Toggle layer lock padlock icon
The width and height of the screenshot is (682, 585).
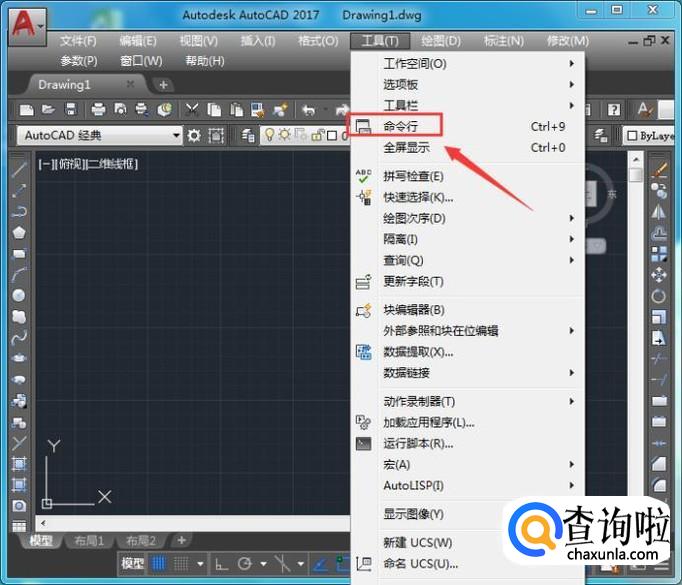pyautogui.click(x=318, y=136)
